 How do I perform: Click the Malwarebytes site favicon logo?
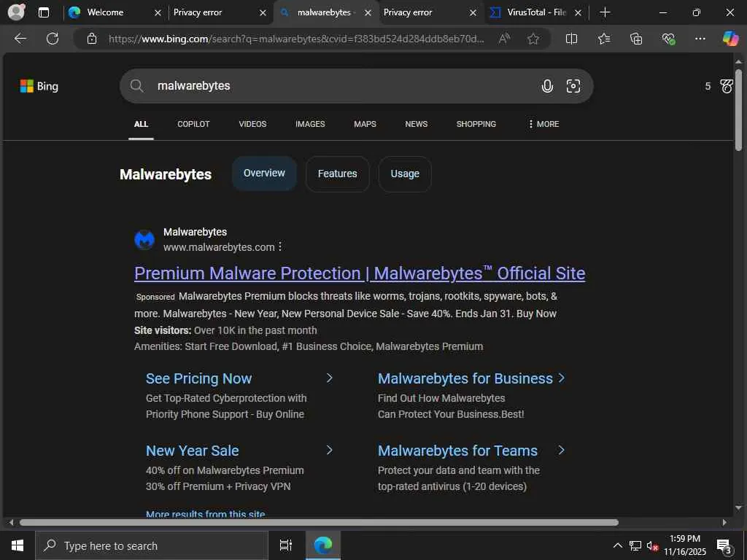click(144, 239)
